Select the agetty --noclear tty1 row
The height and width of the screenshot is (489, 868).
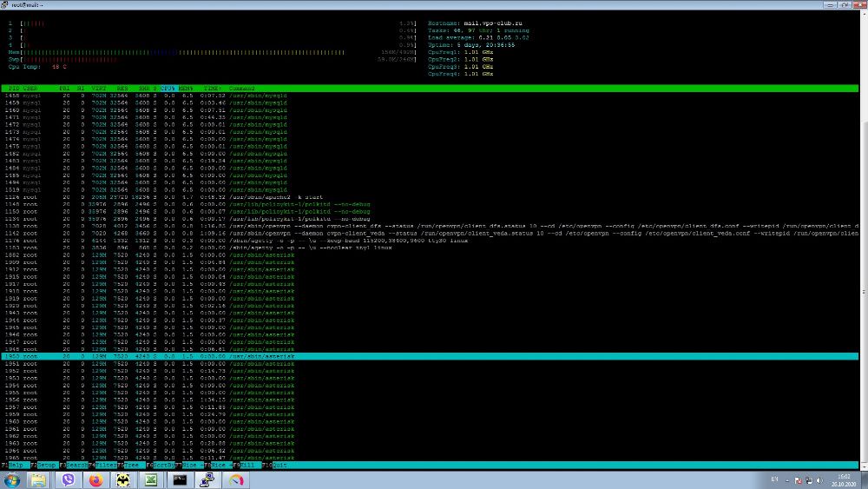[x=431, y=248]
